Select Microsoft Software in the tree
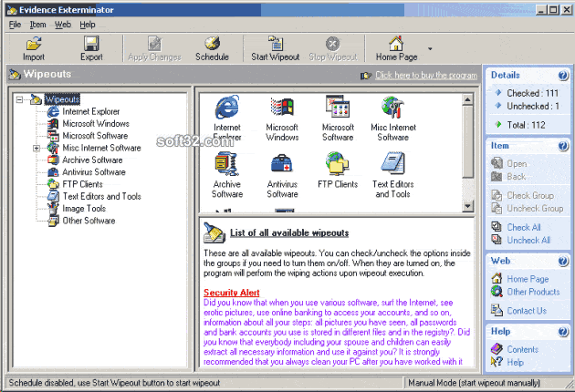Screen dimensions: 575x392 95,136
